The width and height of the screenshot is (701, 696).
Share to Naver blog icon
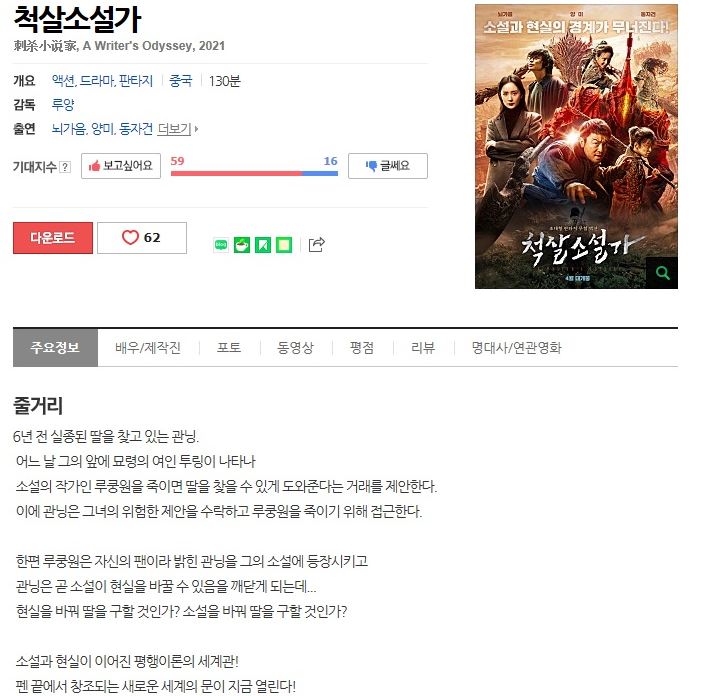(221, 245)
